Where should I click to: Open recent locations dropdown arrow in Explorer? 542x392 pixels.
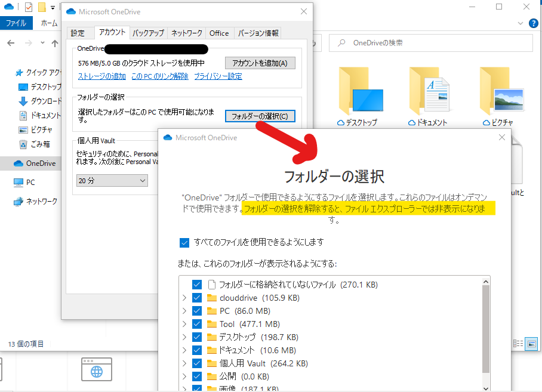42,43
